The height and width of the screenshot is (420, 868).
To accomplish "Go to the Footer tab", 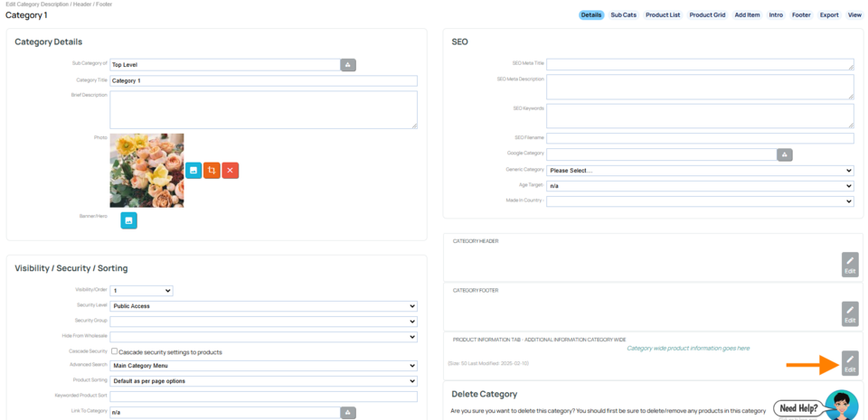I will pos(801,15).
